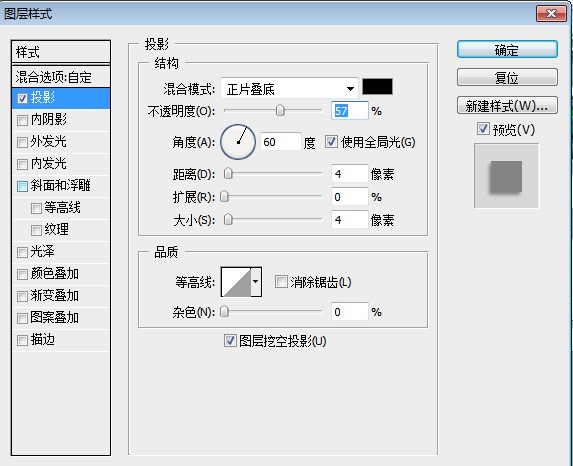Image resolution: width=573 pixels, height=466 pixels.
Task: Expand the 等高线 contour picker arrow
Action: [x=256, y=282]
